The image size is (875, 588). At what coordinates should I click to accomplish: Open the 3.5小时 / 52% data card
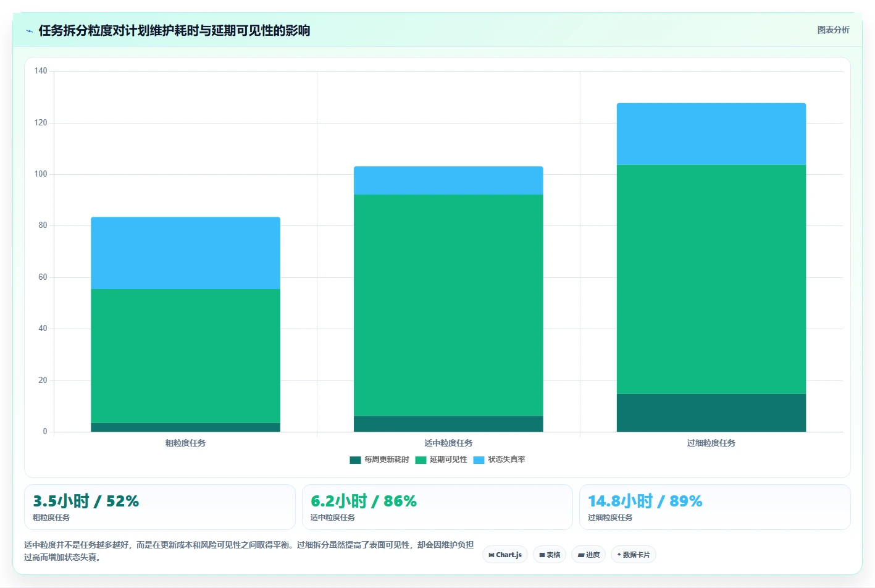tap(160, 507)
